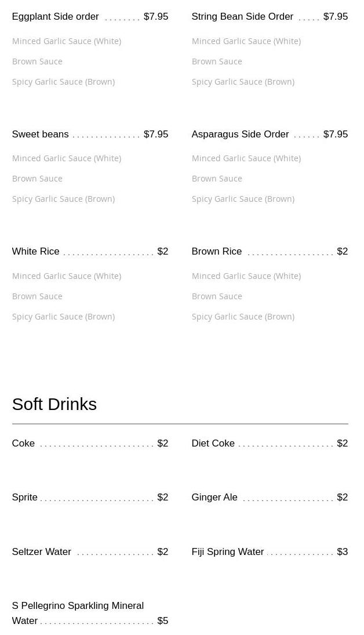Image resolution: width=364 pixels, height=635 pixels.
Task: Choose Minced Garlic Sauce under Eggplant Side order
Action: click(67, 41)
